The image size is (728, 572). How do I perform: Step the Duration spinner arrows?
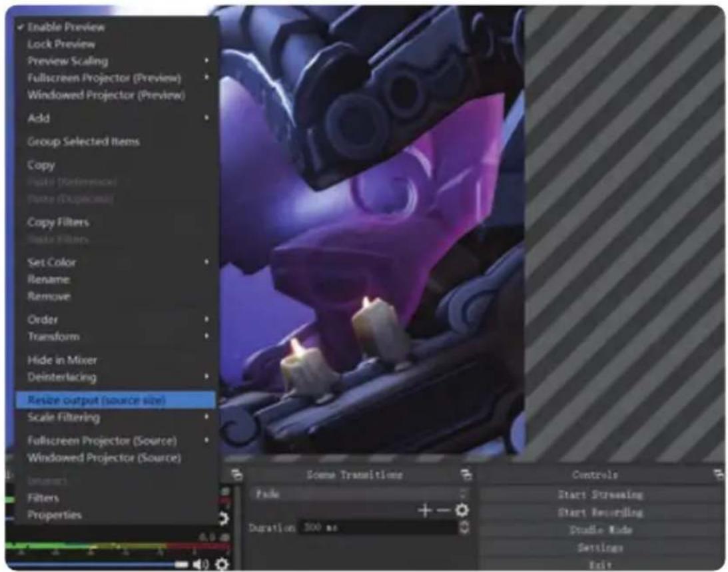pos(464,527)
